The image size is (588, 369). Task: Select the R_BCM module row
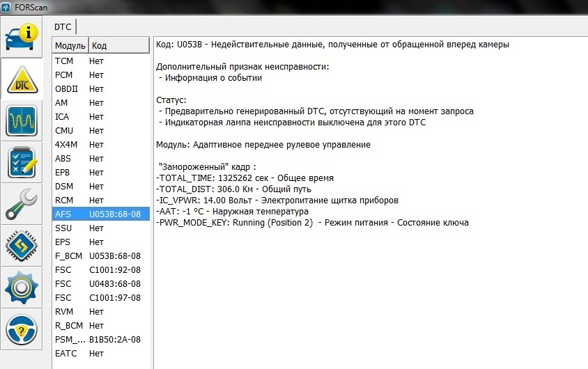(100, 326)
